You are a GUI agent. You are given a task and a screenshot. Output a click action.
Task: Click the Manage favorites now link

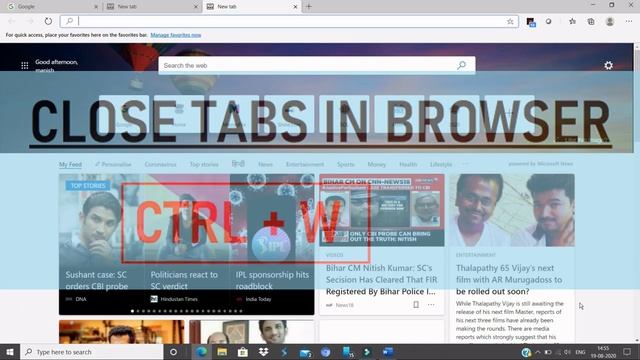tap(176, 35)
